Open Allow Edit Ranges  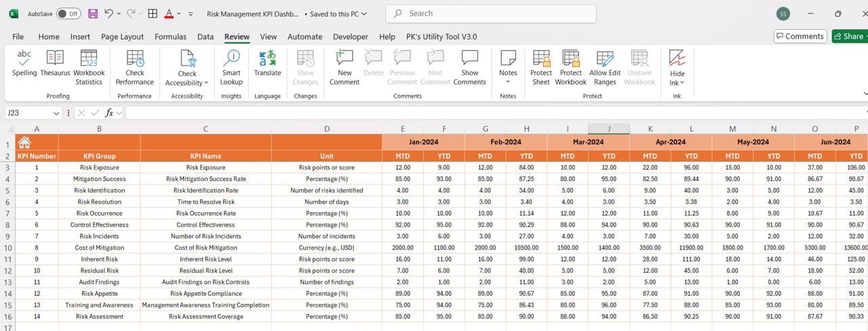point(605,67)
